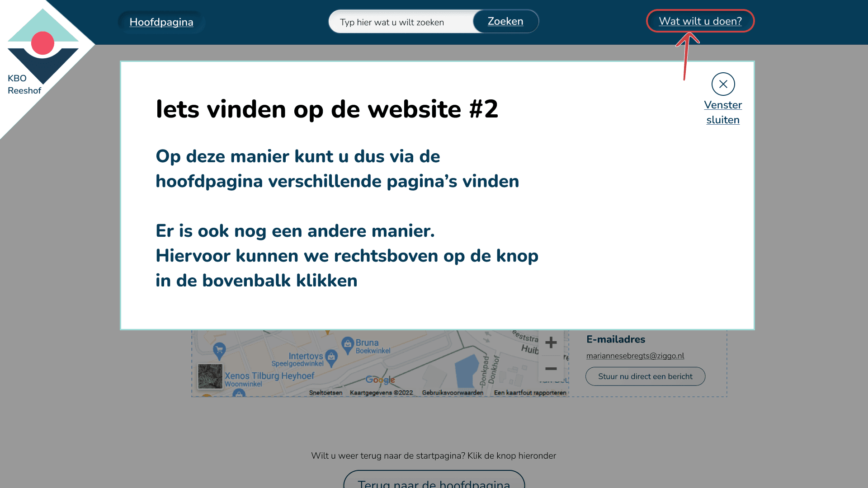Open the Wat wilt u doen? menu
The width and height of the screenshot is (868, 488).
(700, 21)
